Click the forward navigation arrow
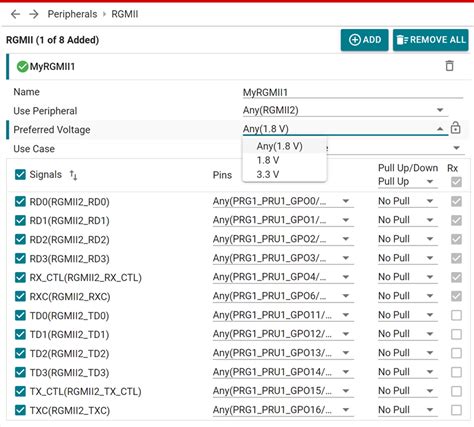Viewport: 474px width, 427px height. [34, 14]
